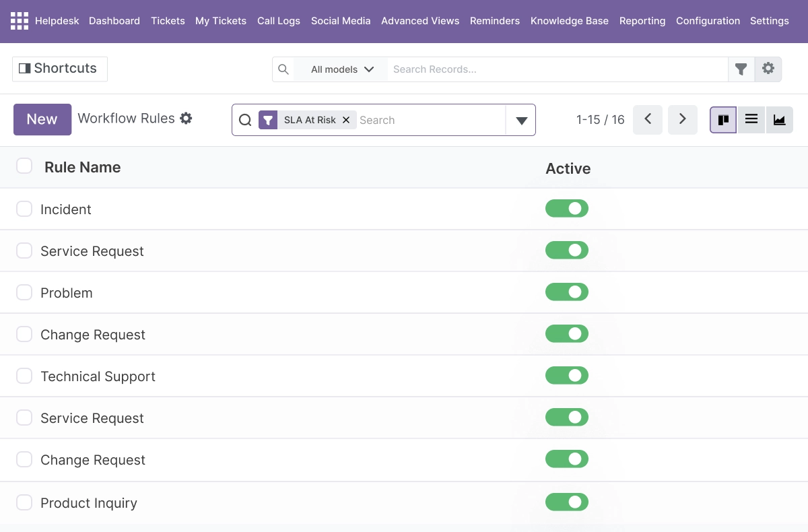The width and height of the screenshot is (808, 532).
Task: Switch to kanban view
Action: coord(723,120)
